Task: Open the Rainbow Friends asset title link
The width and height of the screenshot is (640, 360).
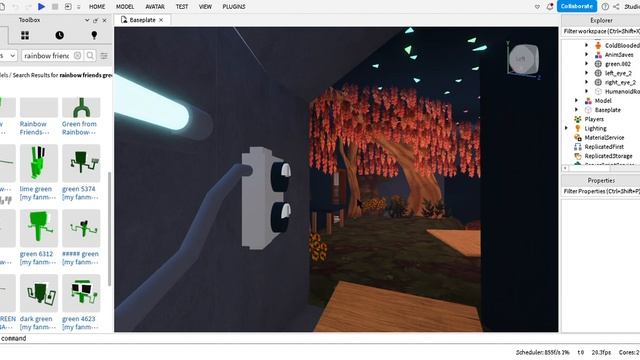Action: tap(35, 128)
